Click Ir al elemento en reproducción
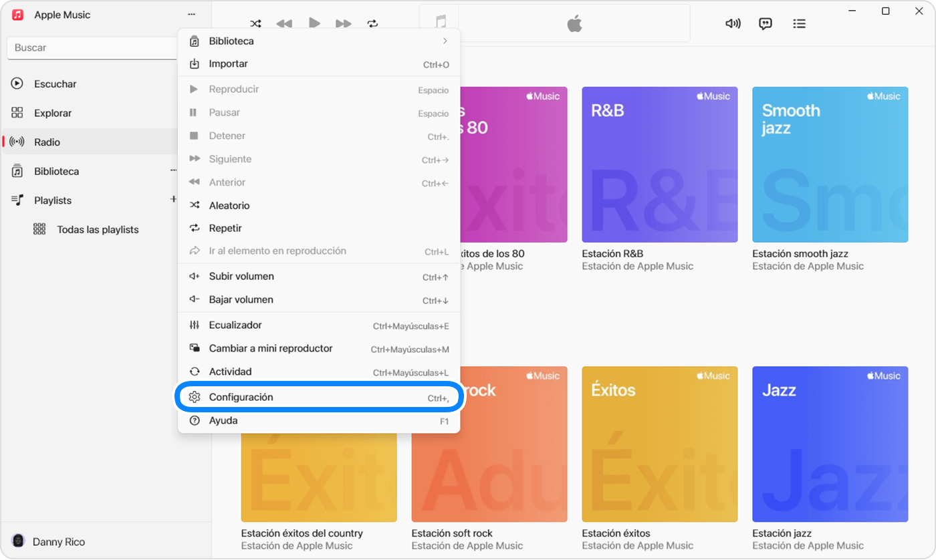936x560 pixels. click(319, 251)
